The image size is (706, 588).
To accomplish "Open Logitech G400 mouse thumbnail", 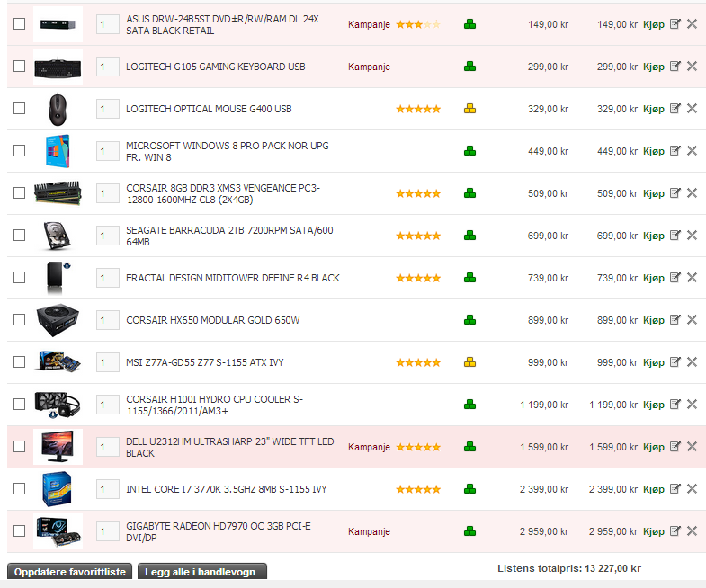I will tap(58, 109).
